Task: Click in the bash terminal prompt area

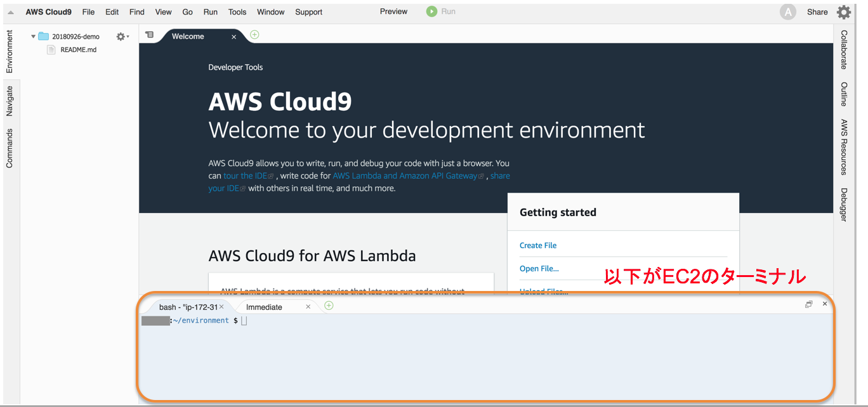Action: tap(485, 355)
